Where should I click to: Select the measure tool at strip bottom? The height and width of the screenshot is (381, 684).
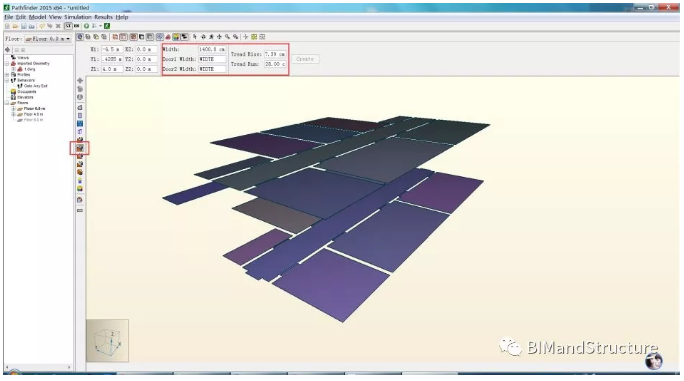(80, 210)
